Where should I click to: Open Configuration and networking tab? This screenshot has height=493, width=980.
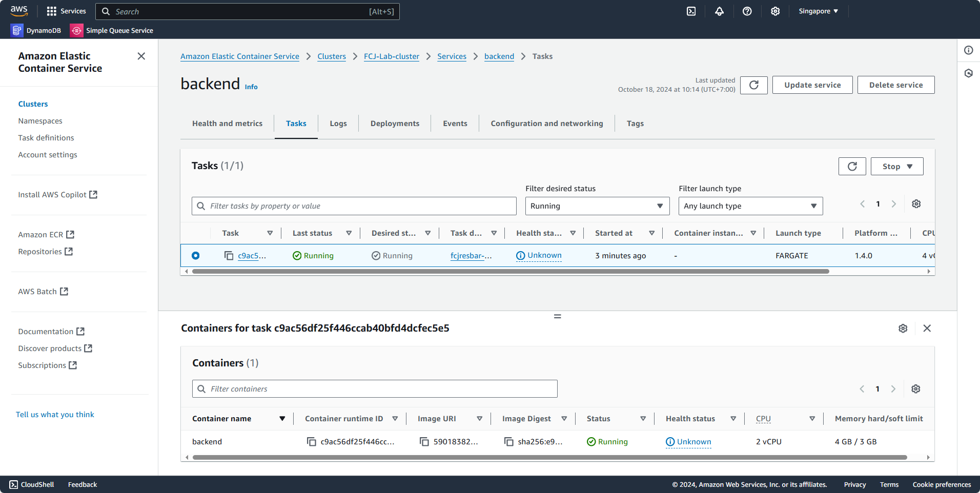[x=547, y=124]
